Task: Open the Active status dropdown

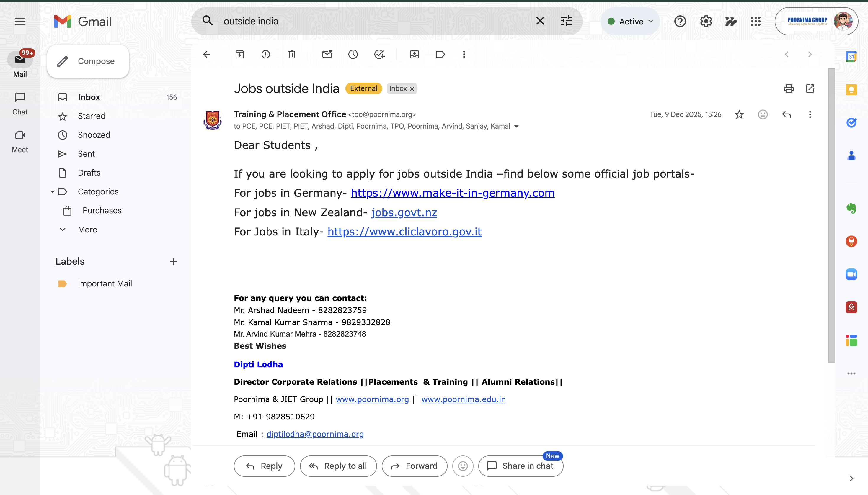Action: [x=631, y=22]
